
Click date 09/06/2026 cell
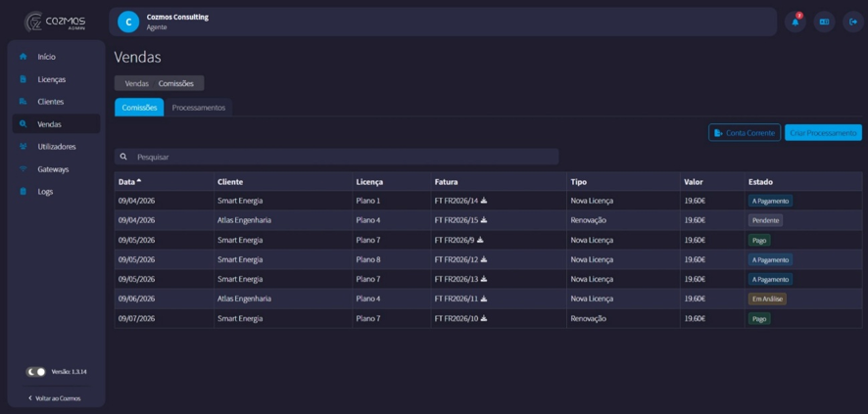coord(137,299)
